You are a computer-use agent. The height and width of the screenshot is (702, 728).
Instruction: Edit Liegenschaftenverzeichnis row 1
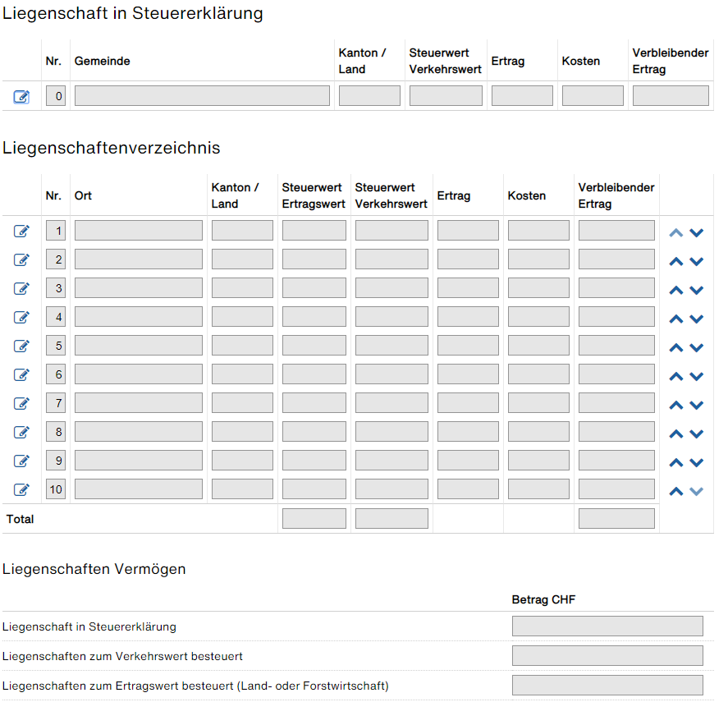pyautogui.click(x=21, y=231)
